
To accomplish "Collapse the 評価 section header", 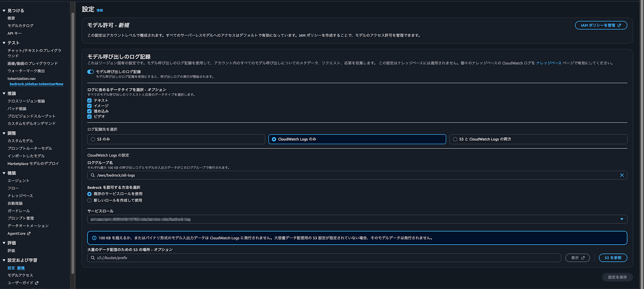I will (x=4, y=243).
